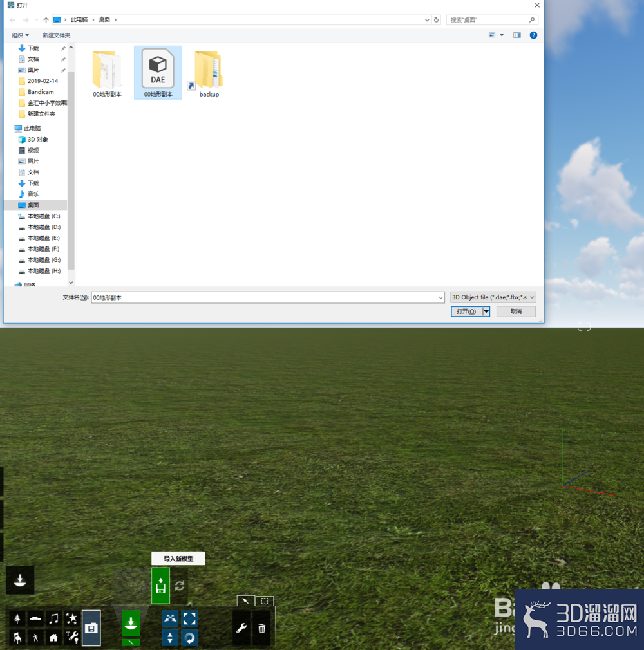Click the green Import new model icon
This screenshot has height=650, width=644.
(x=160, y=586)
